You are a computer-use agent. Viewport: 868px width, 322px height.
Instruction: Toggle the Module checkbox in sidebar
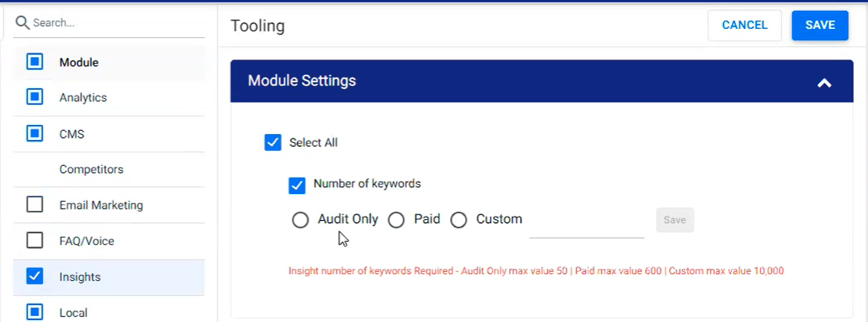35,62
